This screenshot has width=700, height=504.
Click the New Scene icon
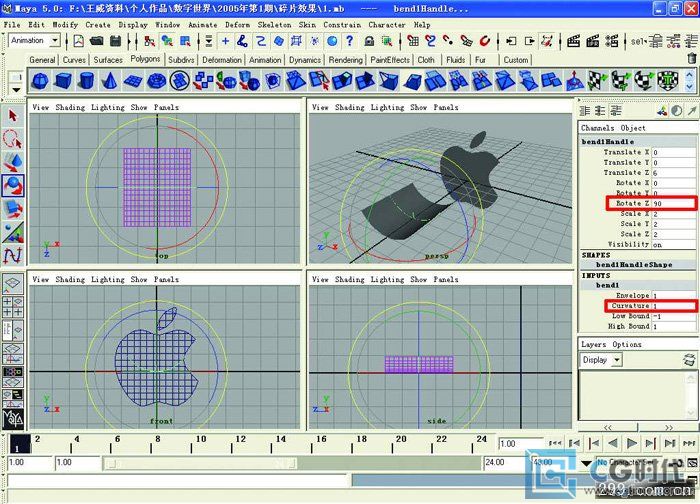point(79,41)
